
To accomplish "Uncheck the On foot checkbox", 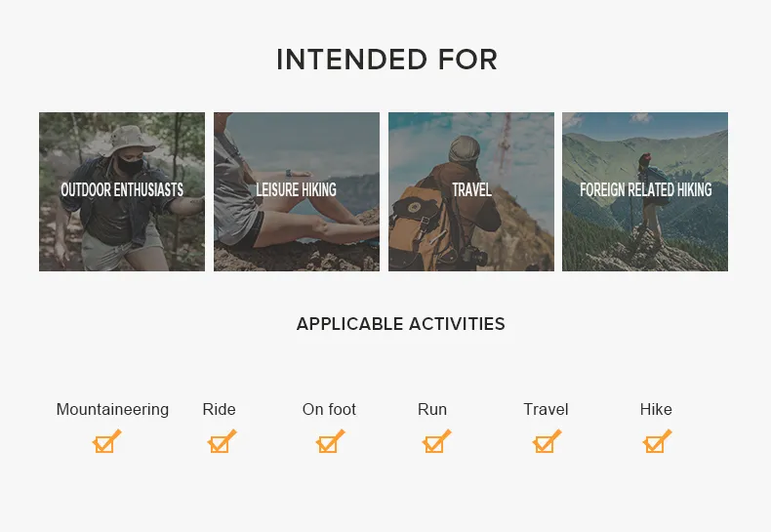I will pos(329,443).
